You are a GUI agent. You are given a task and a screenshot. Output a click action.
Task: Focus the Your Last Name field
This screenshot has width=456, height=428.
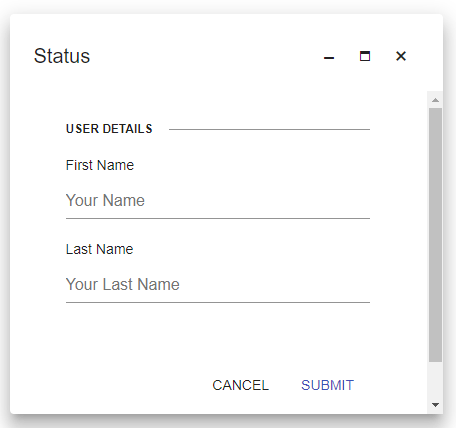pyautogui.click(x=218, y=285)
